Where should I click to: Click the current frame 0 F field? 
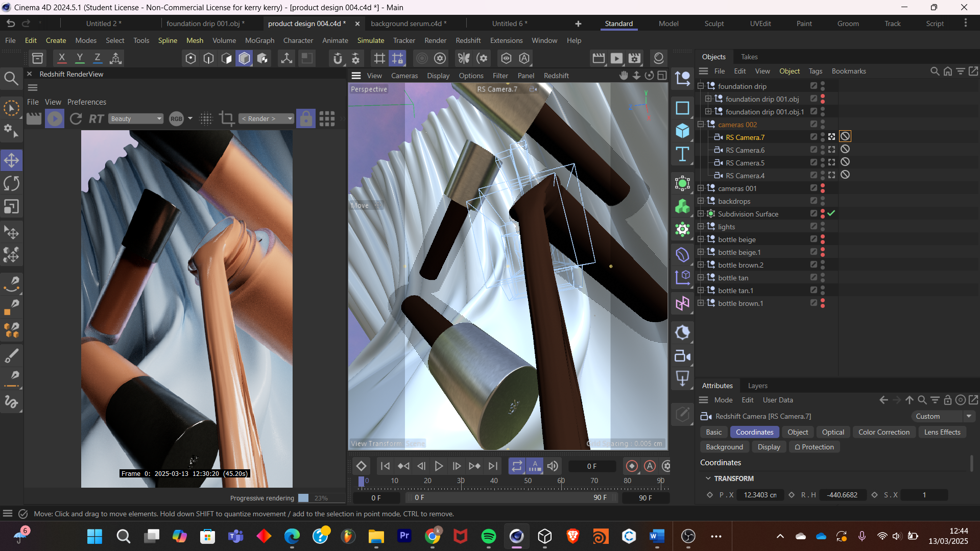(x=592, y=466)
